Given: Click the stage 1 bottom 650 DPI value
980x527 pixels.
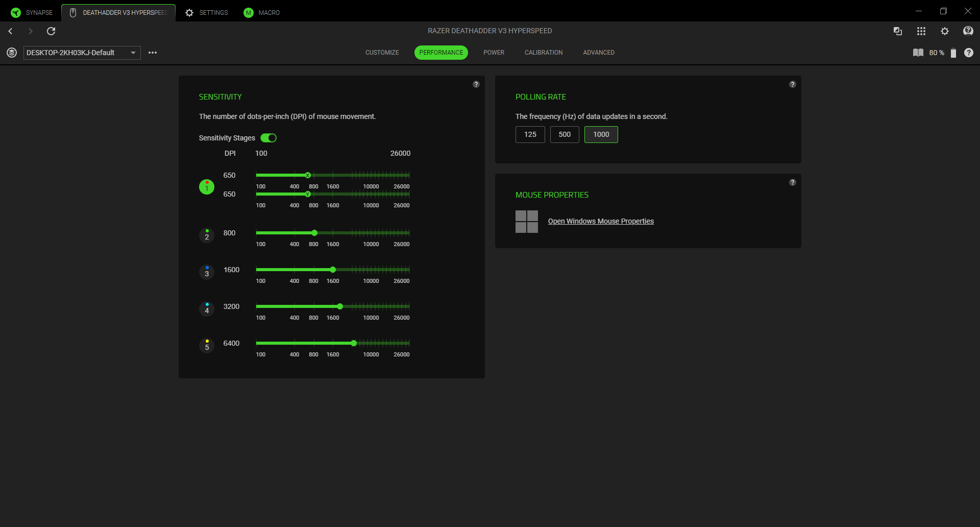Looking at the screenshot, I should click(229, 194).
